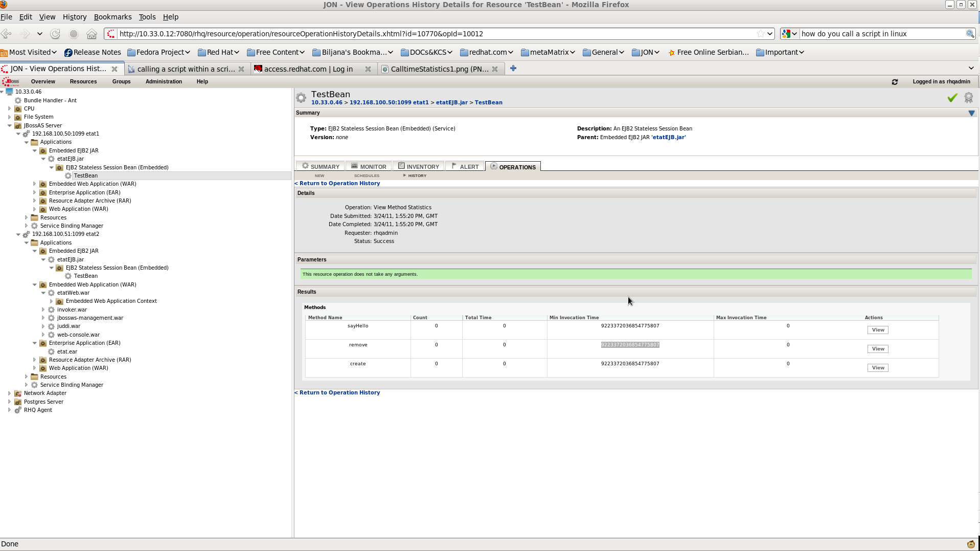Expand the Postgres Server tree node

[x=10, y=402]
